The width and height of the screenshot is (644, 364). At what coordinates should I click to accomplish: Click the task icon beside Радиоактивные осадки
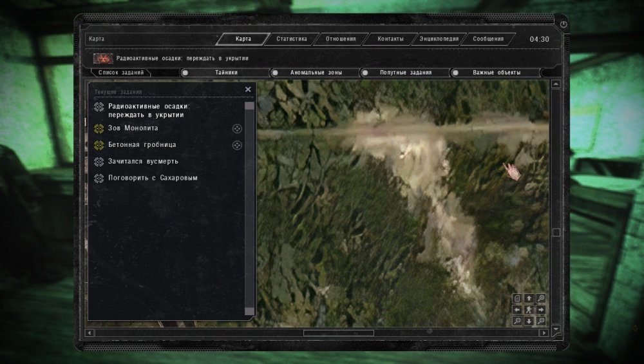[x=99, y=107]
